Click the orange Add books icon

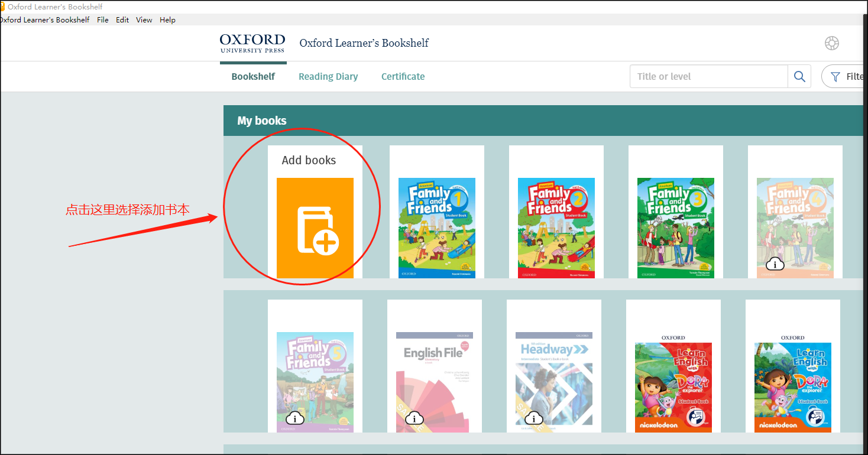point(315,228)
